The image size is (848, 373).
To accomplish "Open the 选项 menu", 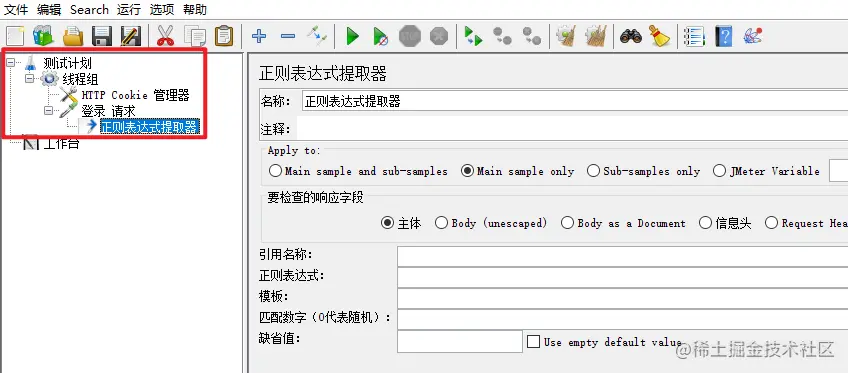I will coord(162,10).
